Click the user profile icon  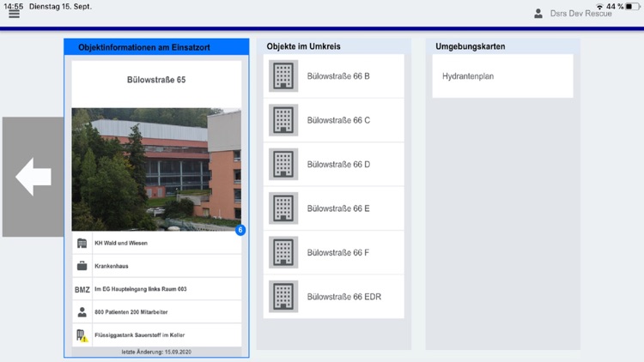coord(538,14)
